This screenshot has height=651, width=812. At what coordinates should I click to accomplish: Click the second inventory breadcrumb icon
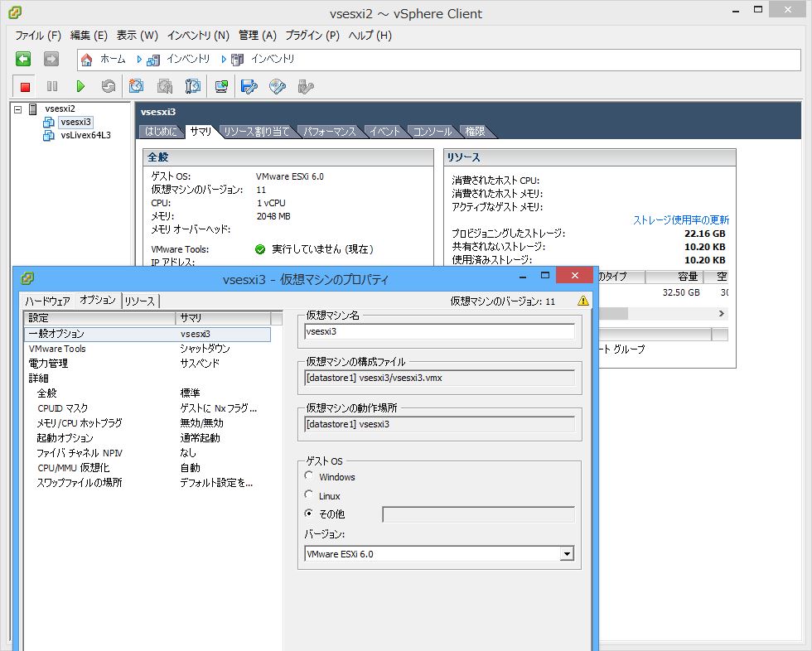237,60
